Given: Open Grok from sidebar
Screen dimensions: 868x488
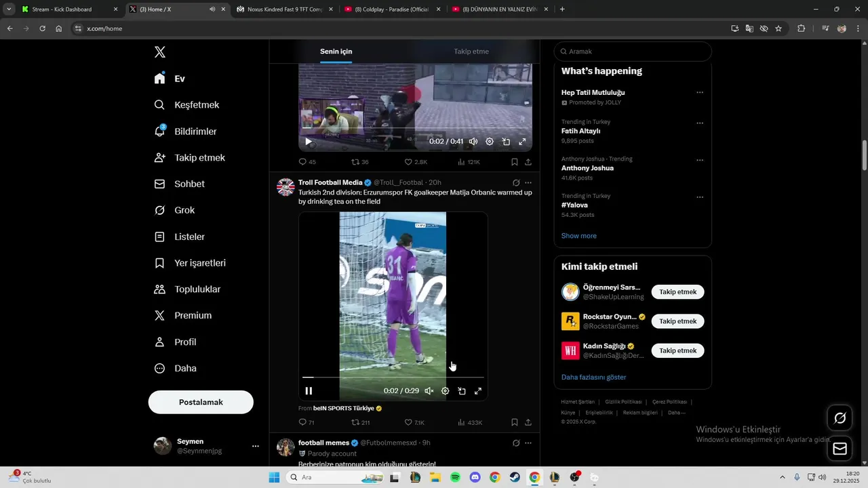Looking at the screenshot, I should click(x=174, y=210).
